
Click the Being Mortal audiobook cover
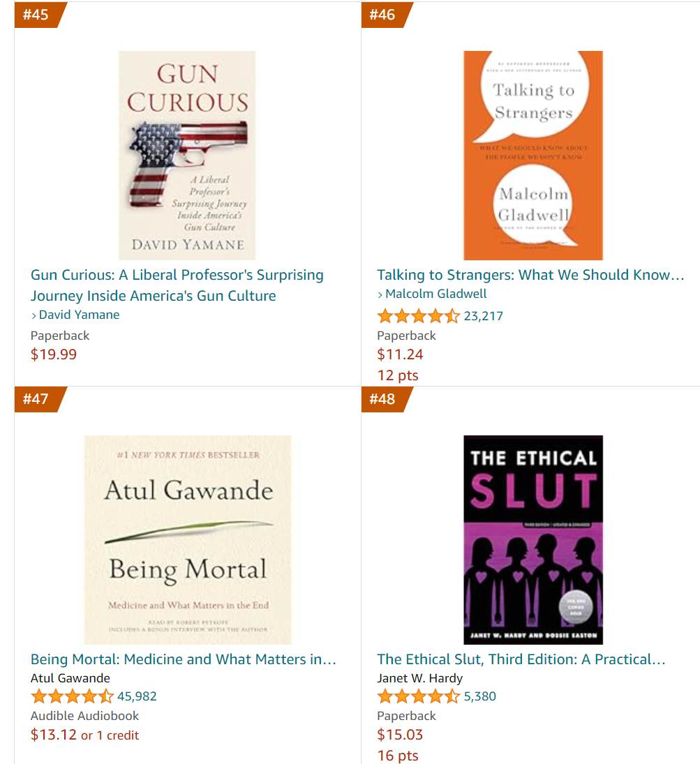pos(188,539)
